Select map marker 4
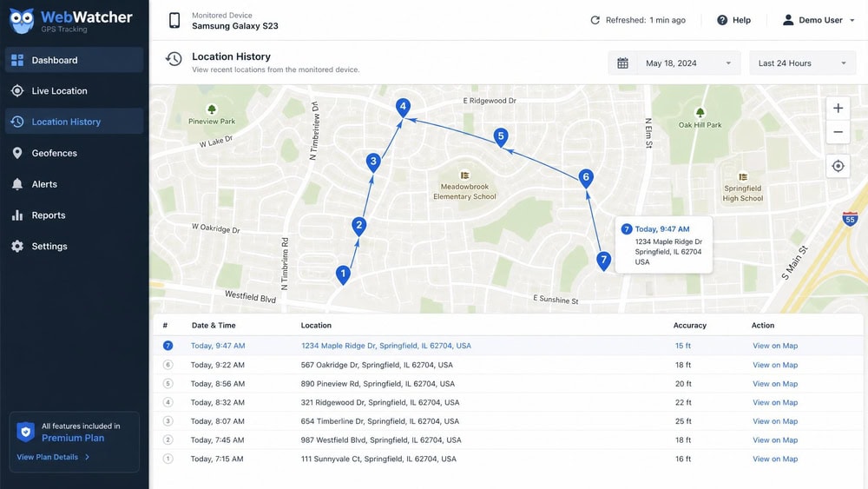 tap(403, 107)
